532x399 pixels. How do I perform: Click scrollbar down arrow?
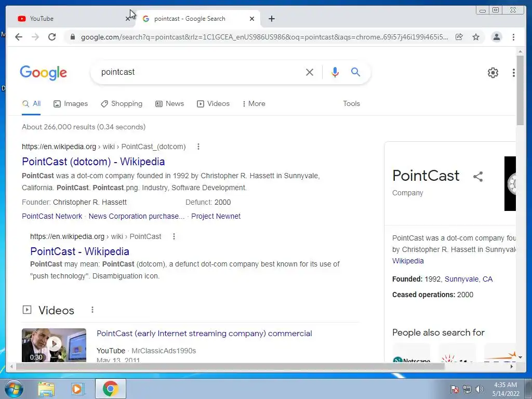click(520, 357)
